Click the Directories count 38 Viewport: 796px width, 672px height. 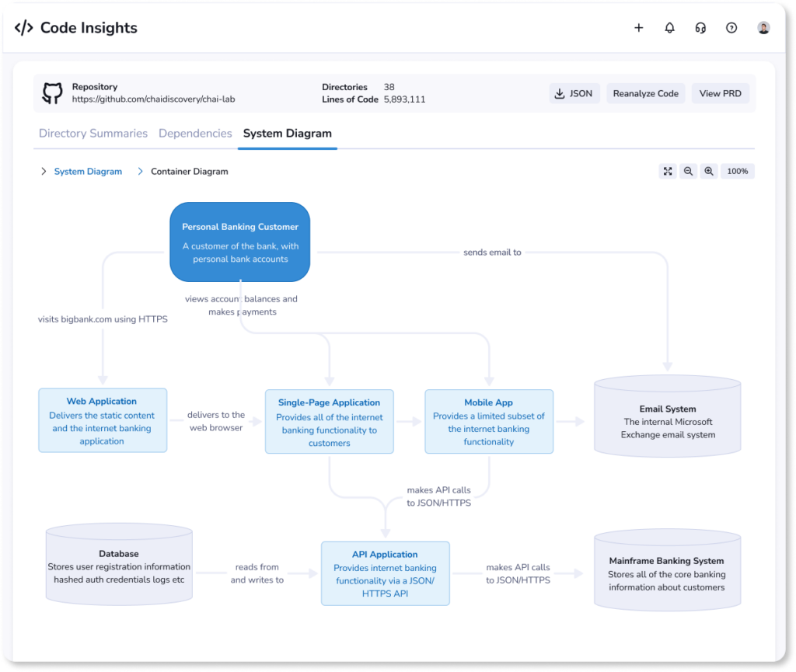pyautogui.click(x=389, y=87)
